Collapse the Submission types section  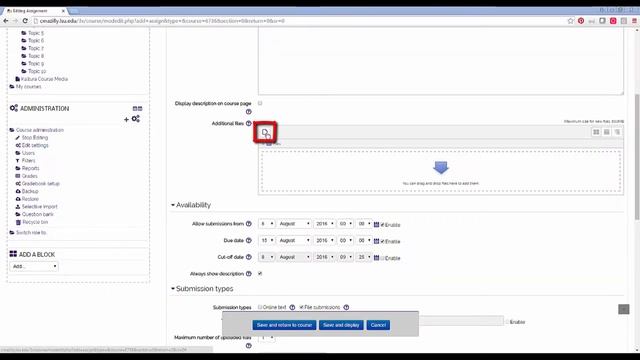[202, 289]
